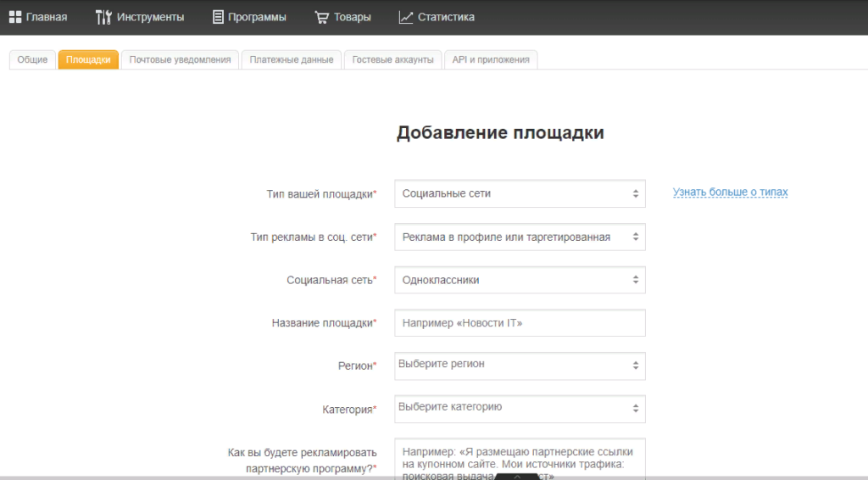This screenshot has width=868, height=480.
Task: Open the Выберите категорию selector
Action: pos(520,409)
